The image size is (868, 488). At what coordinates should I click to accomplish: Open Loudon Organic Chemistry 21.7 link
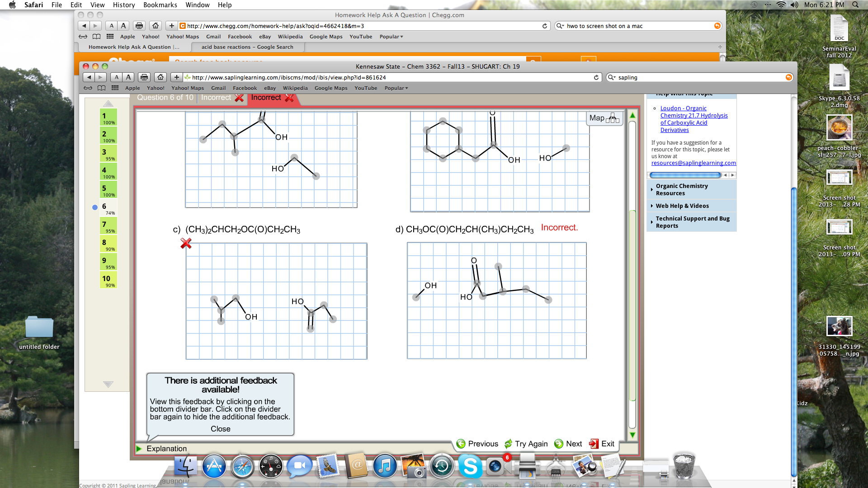pos(694,119)
